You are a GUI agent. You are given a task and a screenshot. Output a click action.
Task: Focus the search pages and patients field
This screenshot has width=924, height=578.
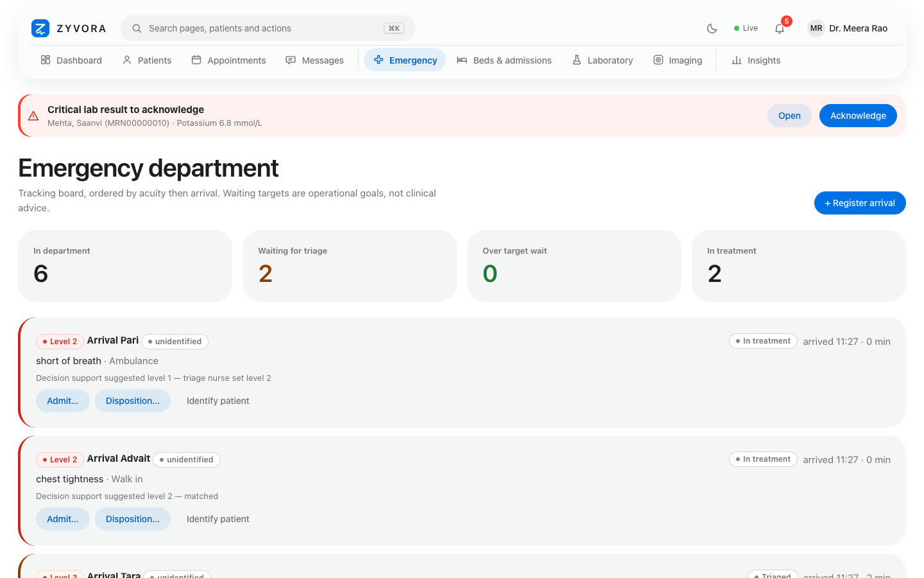(268, 28)
